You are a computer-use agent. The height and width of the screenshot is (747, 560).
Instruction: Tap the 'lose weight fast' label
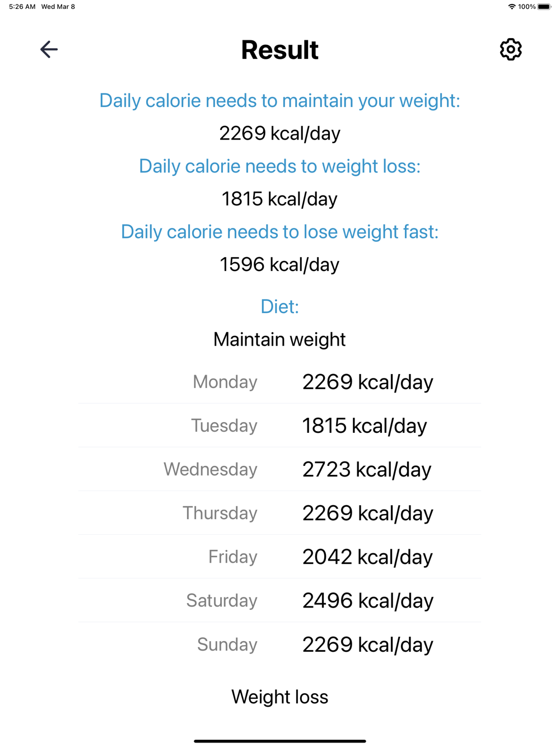279,232
